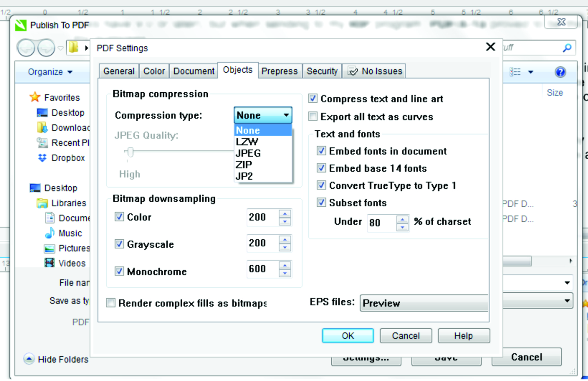588x381 pixels.
Task: Click the Favorites star icon
Action: coord(35,97)
